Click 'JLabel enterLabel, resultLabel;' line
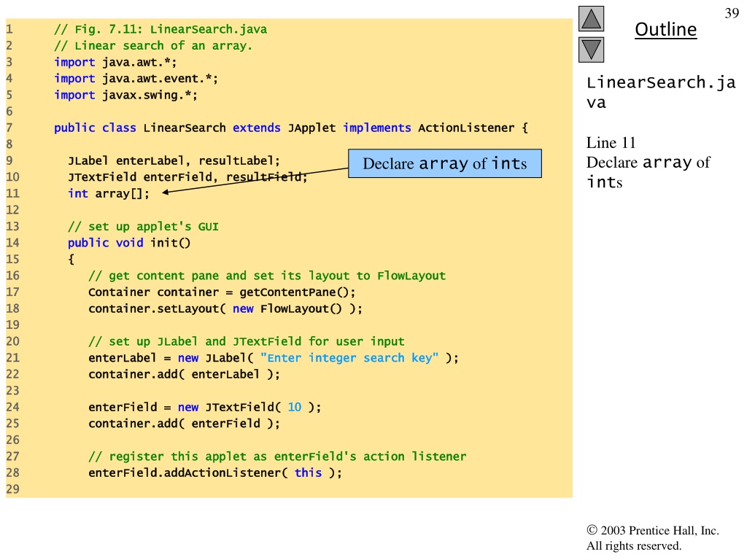 point(174,161)
